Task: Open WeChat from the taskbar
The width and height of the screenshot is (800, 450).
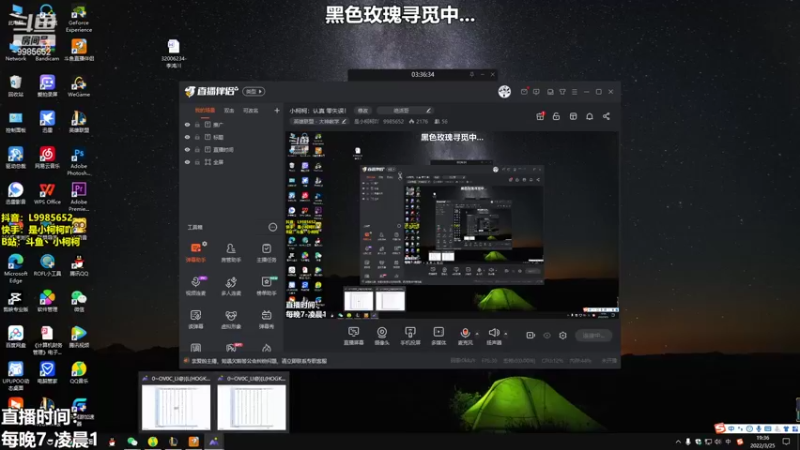Action: click(x=132, y=441)
